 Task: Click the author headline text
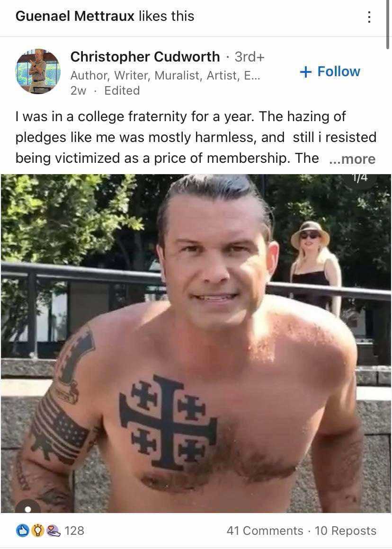click(x=165, y=75)
